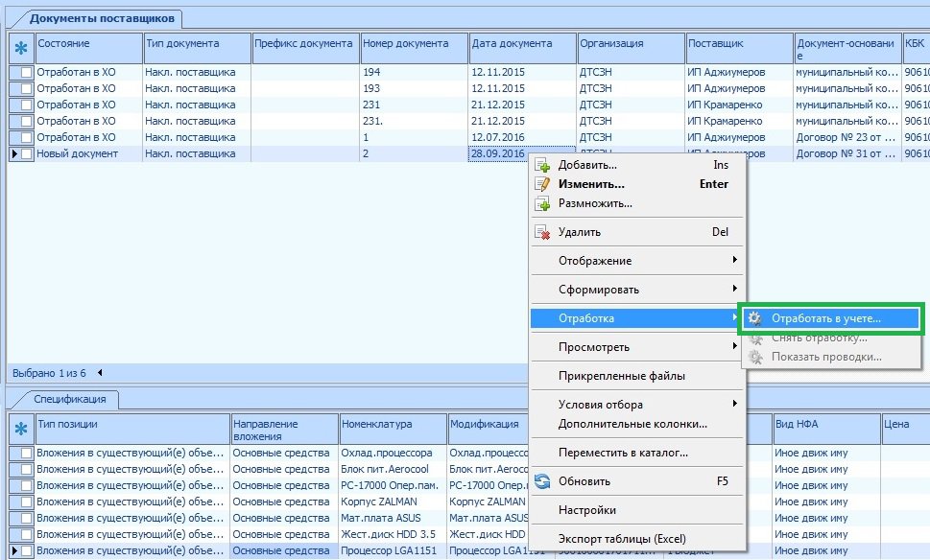Expand the Просмотреть submenu
The height and width of the screenshot is (560, 930).
point(637,347)
